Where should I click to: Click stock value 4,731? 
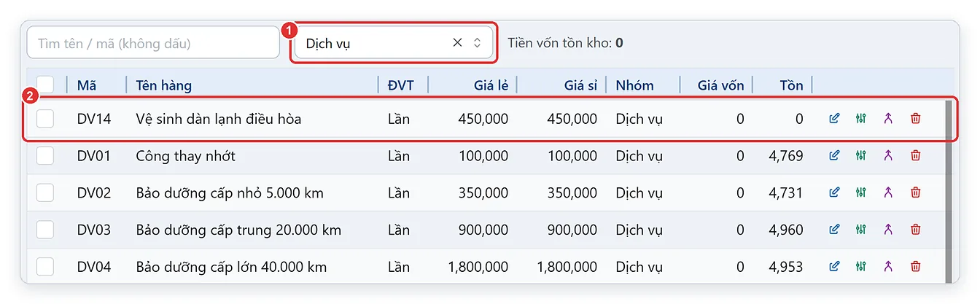(x=786, y=192)
